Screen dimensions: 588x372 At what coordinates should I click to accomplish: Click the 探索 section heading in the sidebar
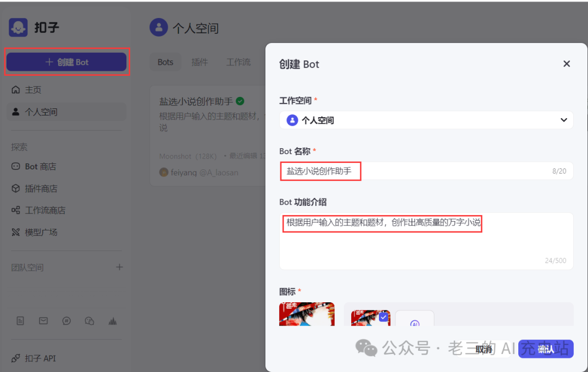19,147
